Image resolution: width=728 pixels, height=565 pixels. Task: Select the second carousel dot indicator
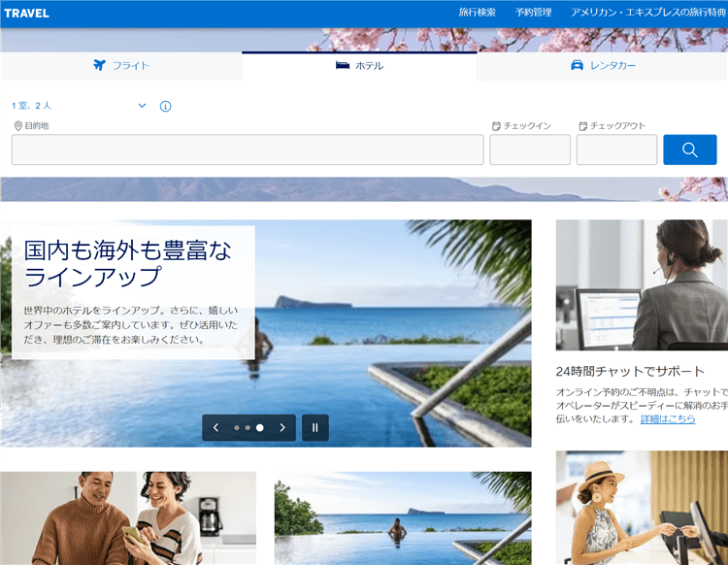[248, 427]
